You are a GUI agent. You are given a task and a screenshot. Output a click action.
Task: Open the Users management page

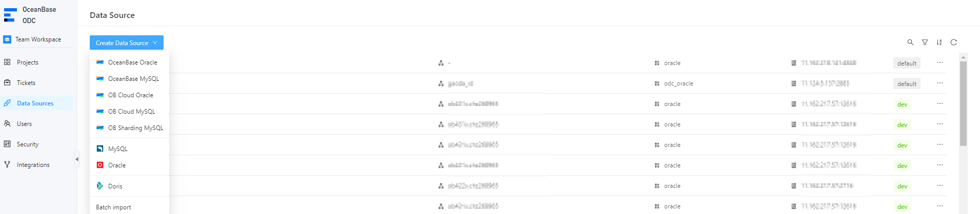pos(24,124)
